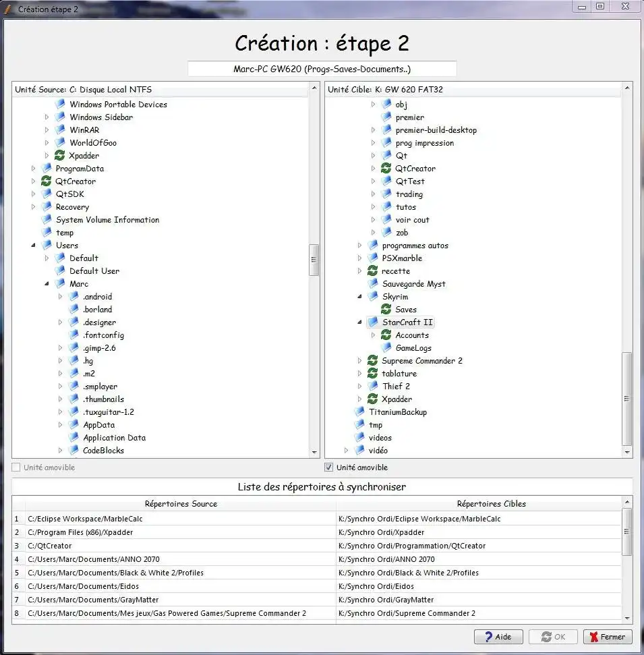The image size is (644, 655).
Task: Select row header 4 in sync list
Action: (17, 559)
